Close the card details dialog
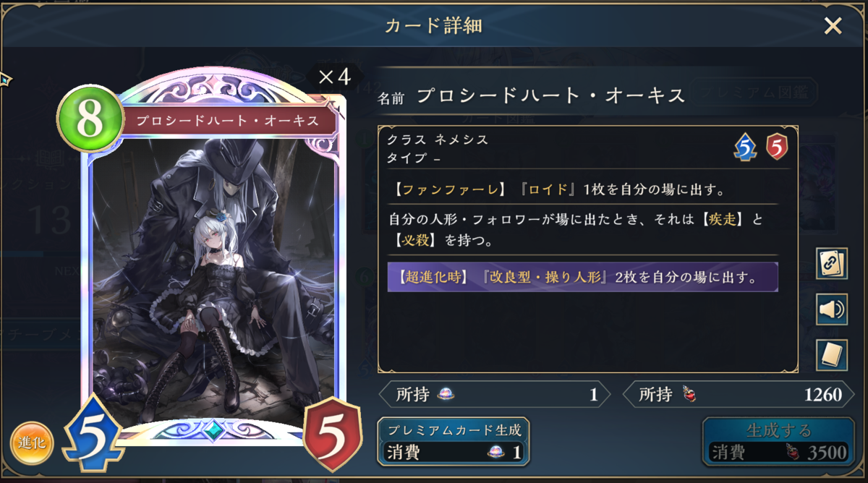 click(833, 27)
